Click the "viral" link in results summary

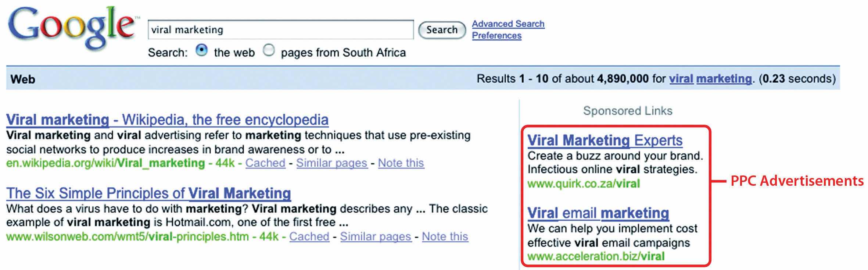pyautogui.click(x=681, y=79)
